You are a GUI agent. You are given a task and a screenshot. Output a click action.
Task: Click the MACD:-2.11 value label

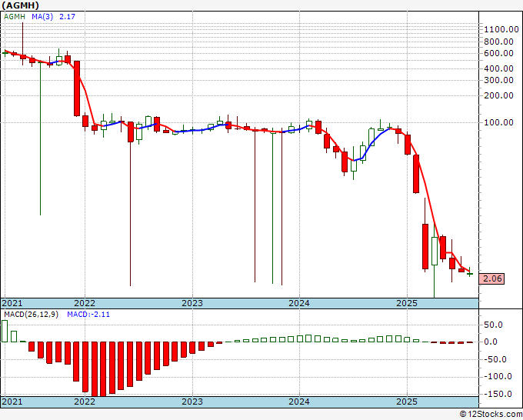pos(88,315)
